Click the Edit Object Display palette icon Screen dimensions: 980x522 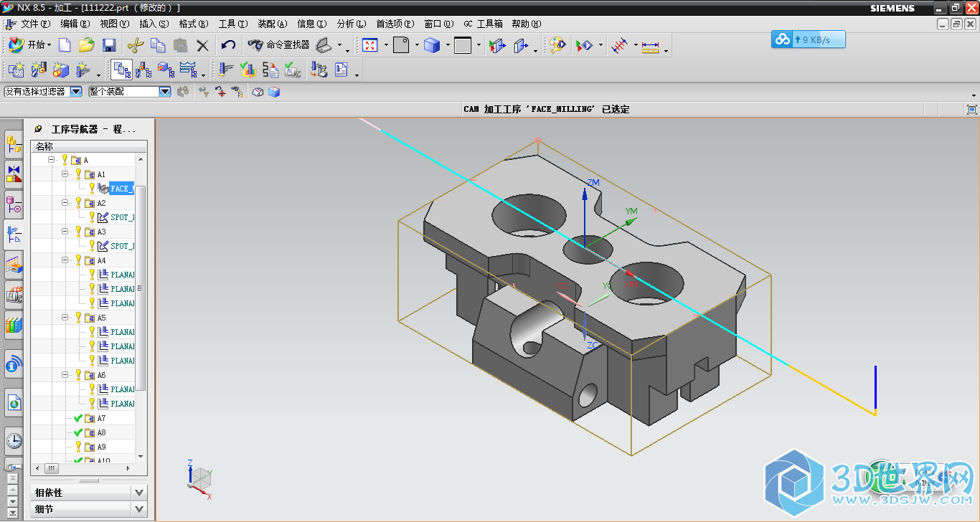(557, 45)
